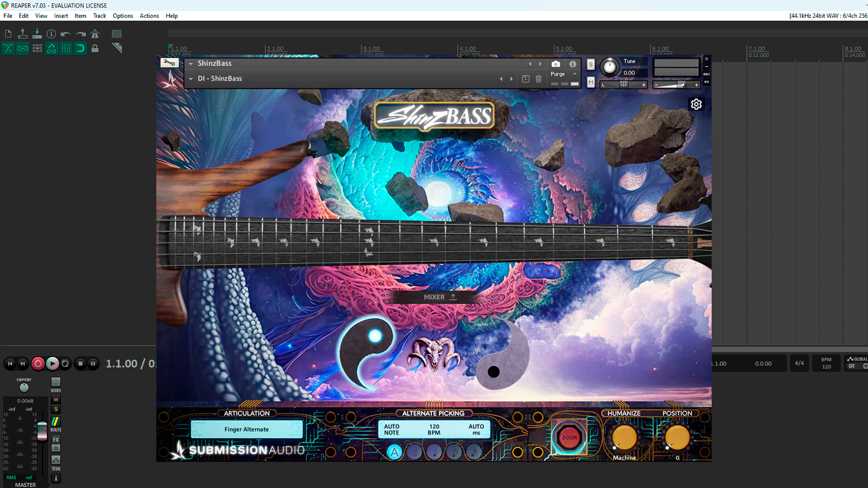
Task: Delete snapshot using trash icon
Action: tap(539, 79)
